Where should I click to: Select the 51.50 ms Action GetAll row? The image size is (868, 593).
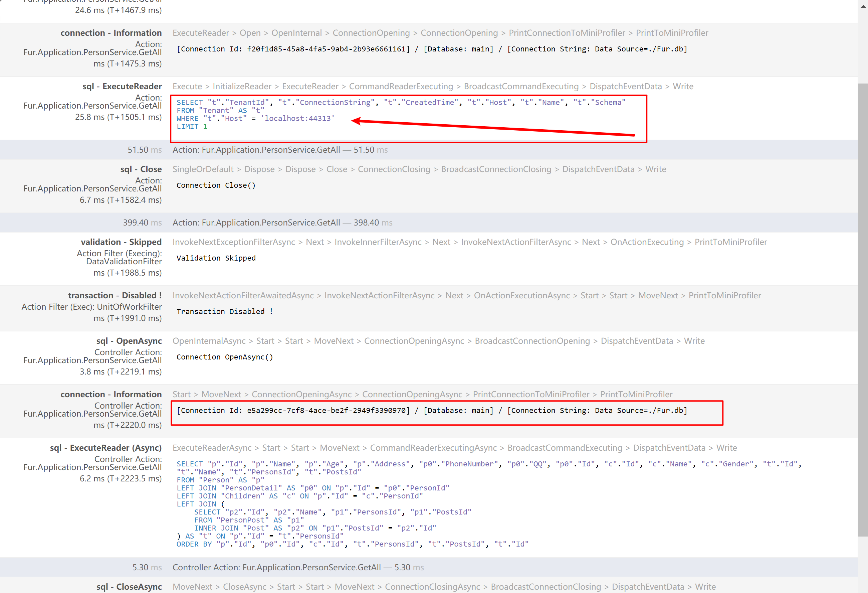[280, 150]
